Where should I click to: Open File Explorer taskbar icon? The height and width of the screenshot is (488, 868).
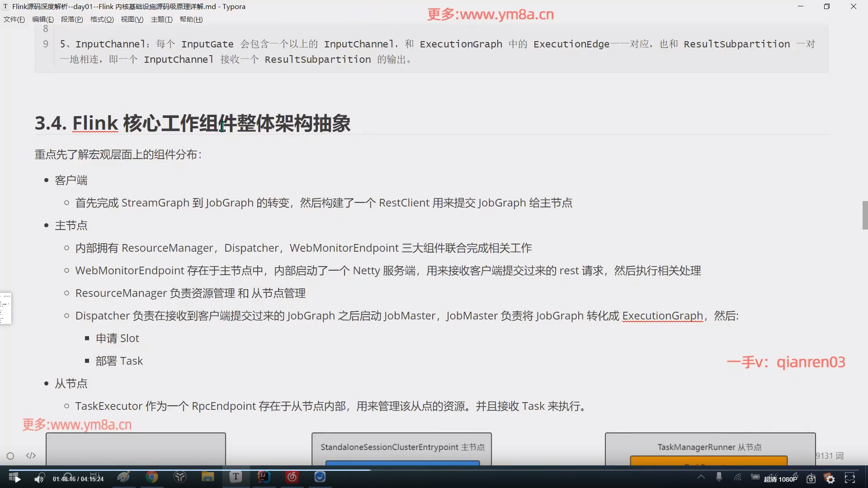[208, 477]
